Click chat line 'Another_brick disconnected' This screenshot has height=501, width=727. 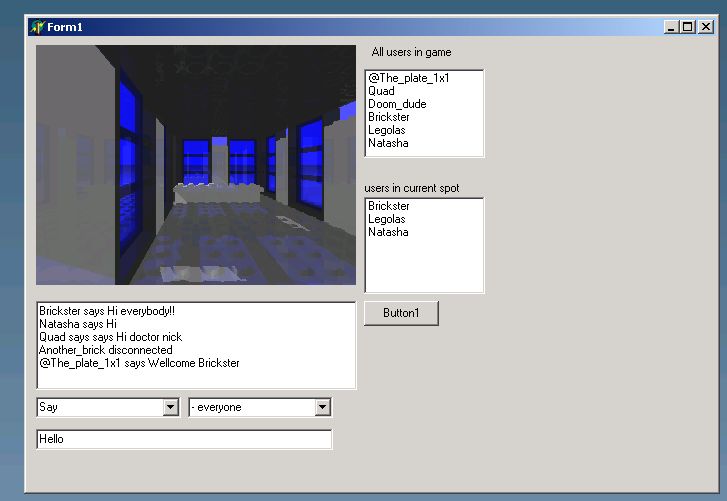[106, 350]
